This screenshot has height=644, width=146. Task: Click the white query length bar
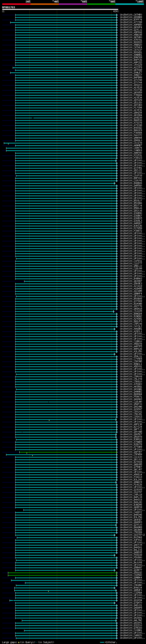60,9
